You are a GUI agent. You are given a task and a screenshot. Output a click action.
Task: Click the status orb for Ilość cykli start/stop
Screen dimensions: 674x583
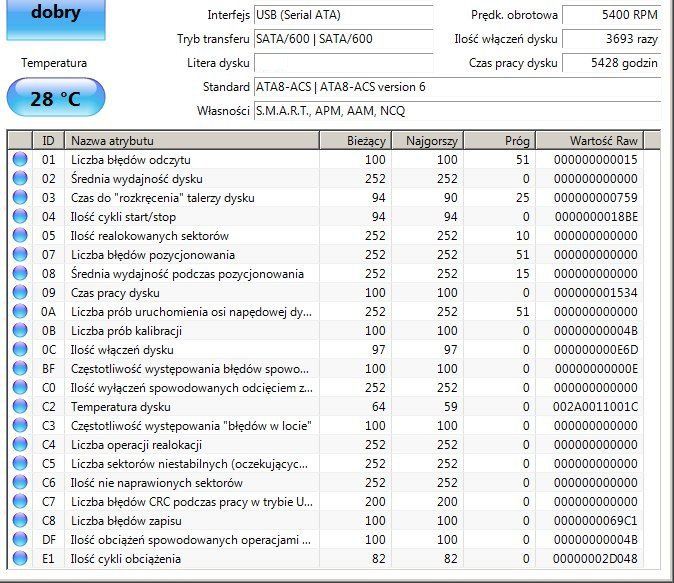tap(20, 216)
